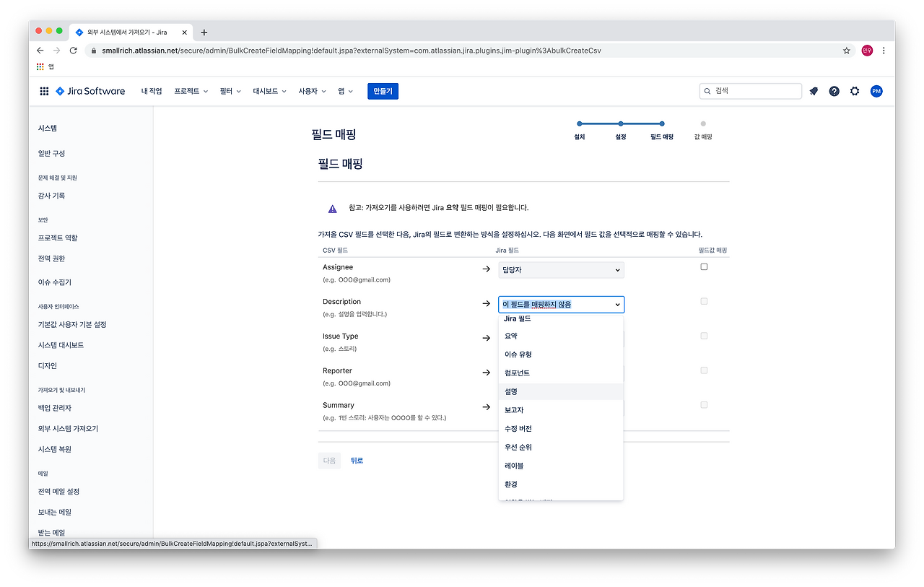Screen dimensions: 924x587
Task: Click the Jira Software logo
Action: pyautogui.click(x=90, y=91)
